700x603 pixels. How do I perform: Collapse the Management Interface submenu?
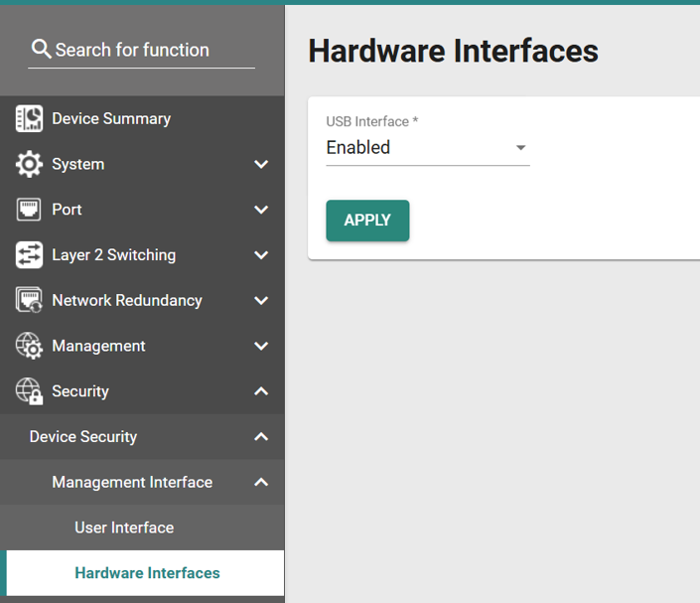click(261, 482)
